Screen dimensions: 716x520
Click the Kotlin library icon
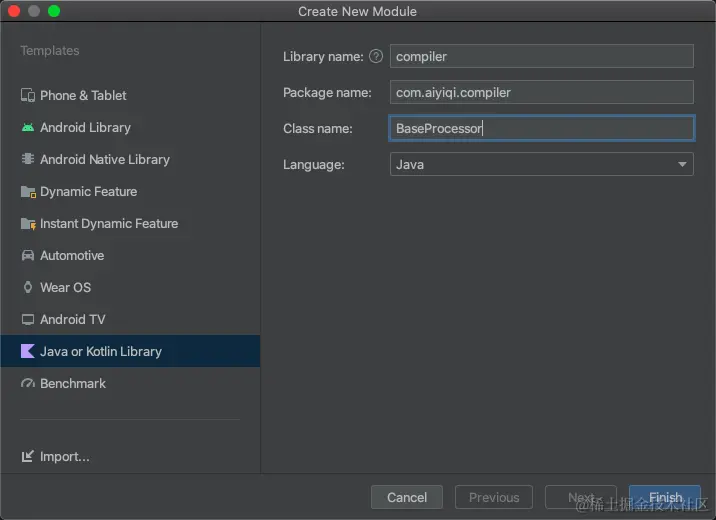pyautogui.click(x=28, y=352)
